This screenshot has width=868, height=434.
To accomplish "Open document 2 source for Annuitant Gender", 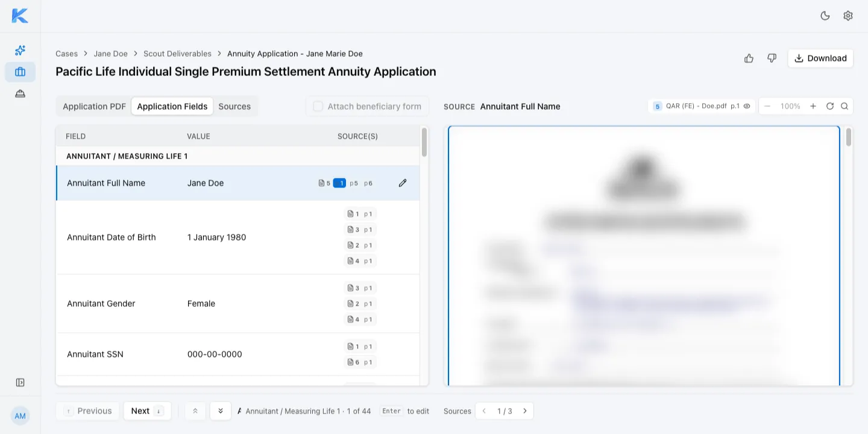I will 360,304.
